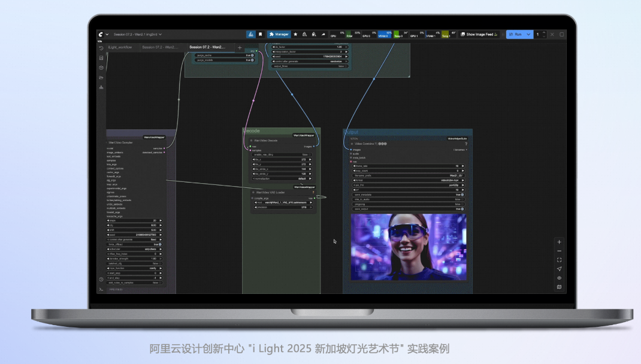Open the model library cube icon

pos(101,68)
